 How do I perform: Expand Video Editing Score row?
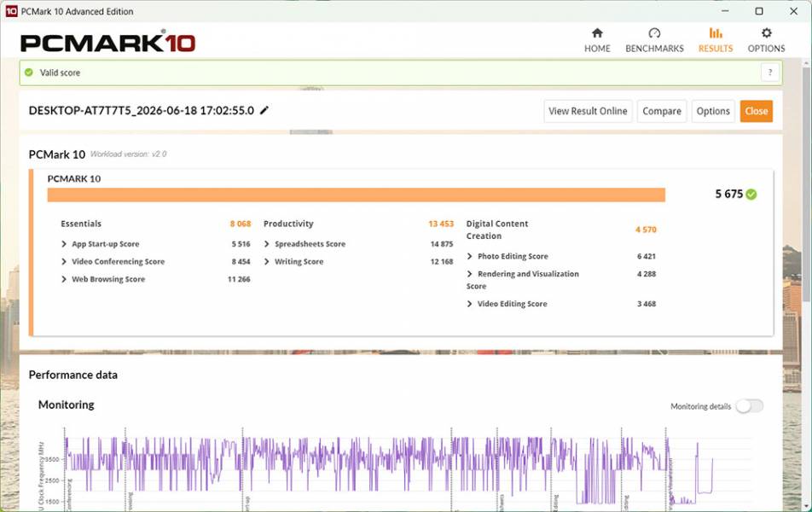(x=470, y=304)
